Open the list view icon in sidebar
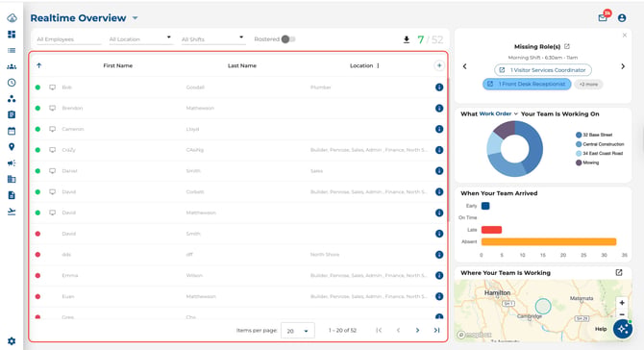This screenshot has height=350, width=644. click(12, 51)
